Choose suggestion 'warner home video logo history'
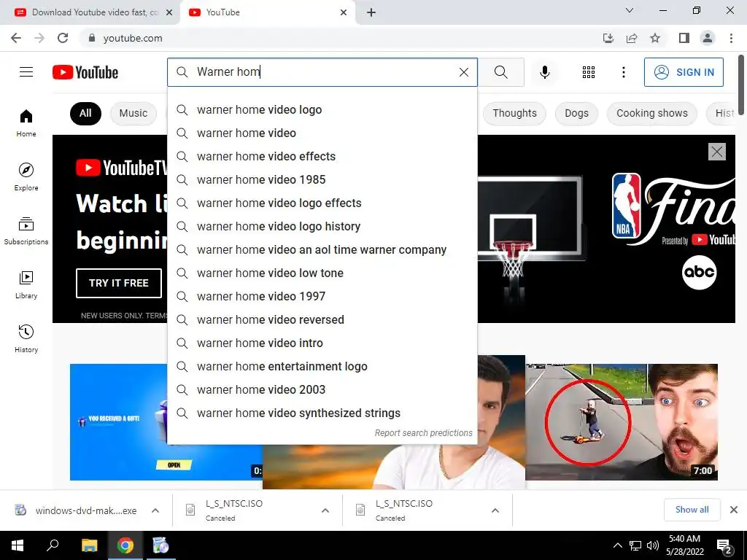The image size is (747, 560). coord(322,226)
